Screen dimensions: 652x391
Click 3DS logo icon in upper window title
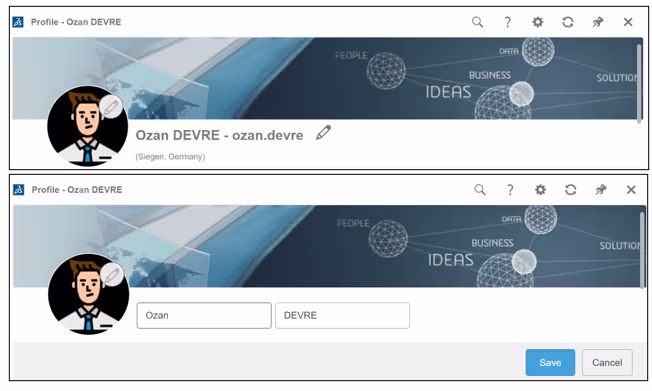coord(18,22)
